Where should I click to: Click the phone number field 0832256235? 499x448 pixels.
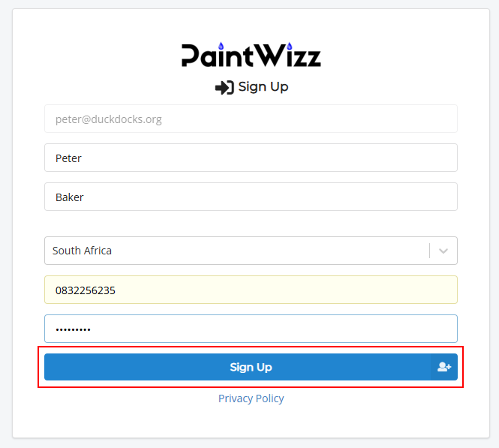click(x=251, y=290)
